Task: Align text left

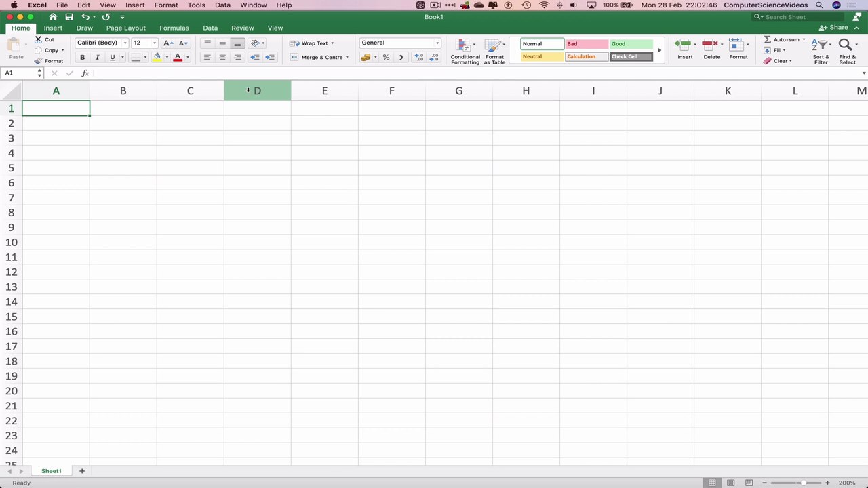Action: (x=208, y=58)
